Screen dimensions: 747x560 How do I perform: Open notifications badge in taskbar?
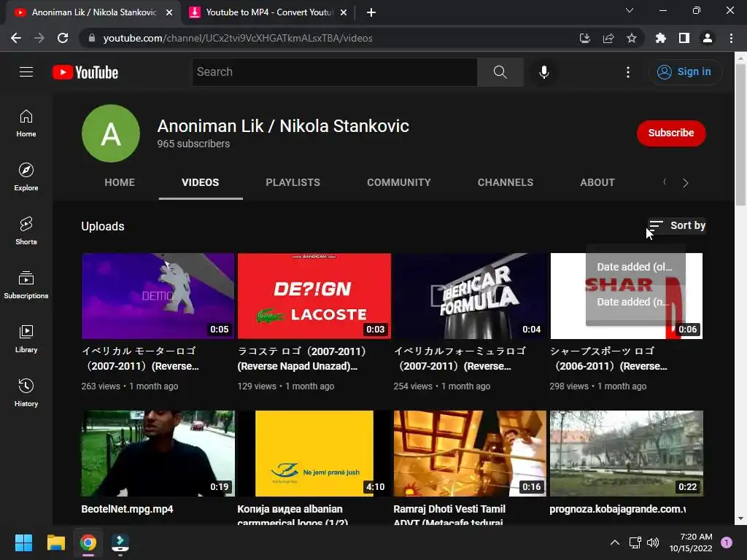[727, 542]
